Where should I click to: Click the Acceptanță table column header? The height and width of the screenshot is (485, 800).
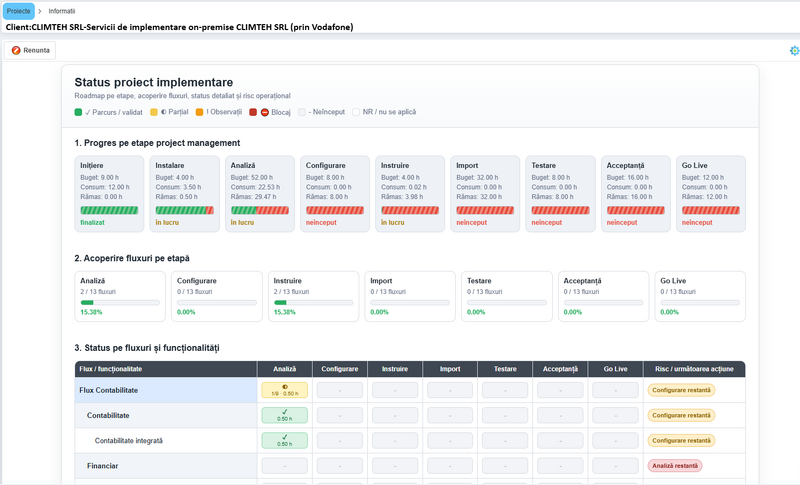pos(560,369)
